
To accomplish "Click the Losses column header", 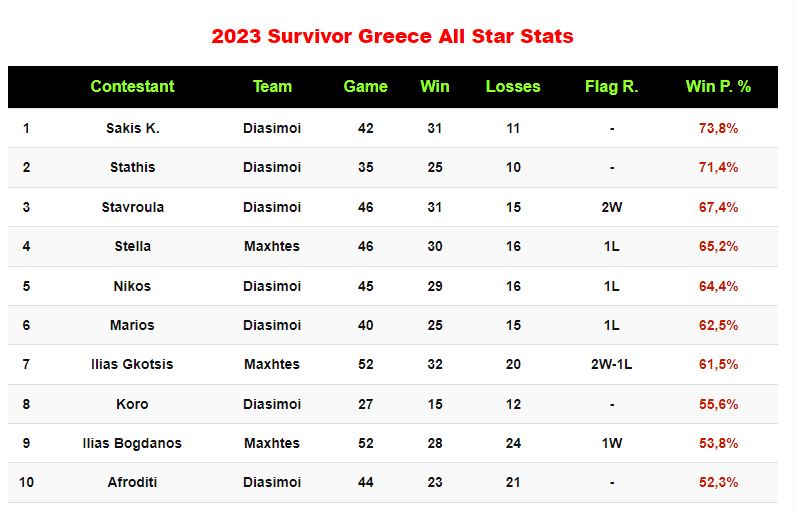I will tap(513, 87).
